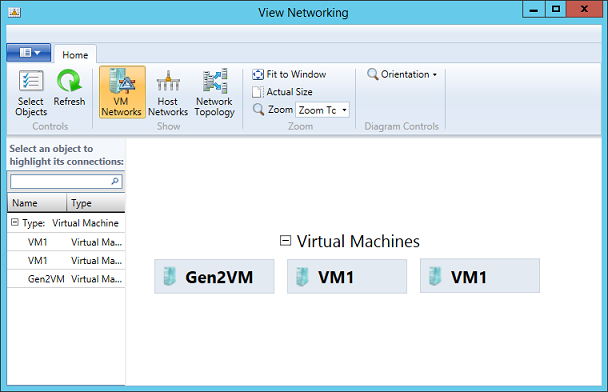The height and width of the screenshot is (392, 608).
Task: Sort list by Name column
Action: coord(37,203)
